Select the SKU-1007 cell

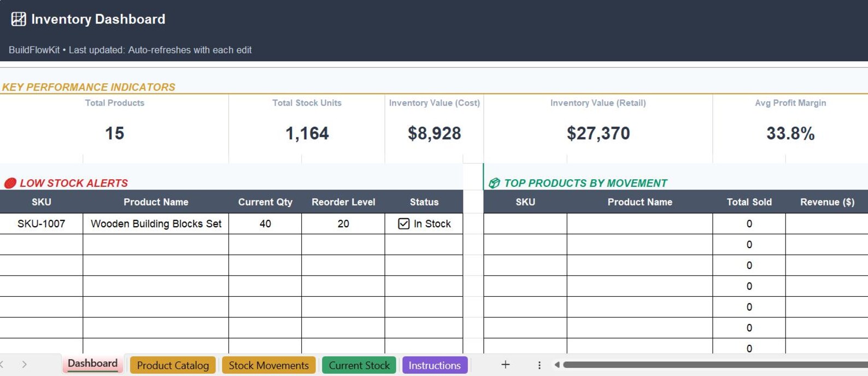42,224
